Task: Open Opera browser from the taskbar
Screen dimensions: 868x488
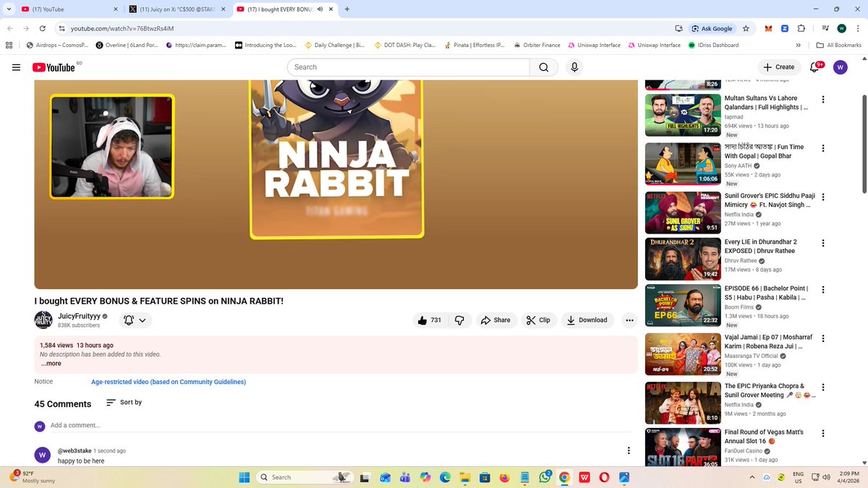Action: [603, 477]
